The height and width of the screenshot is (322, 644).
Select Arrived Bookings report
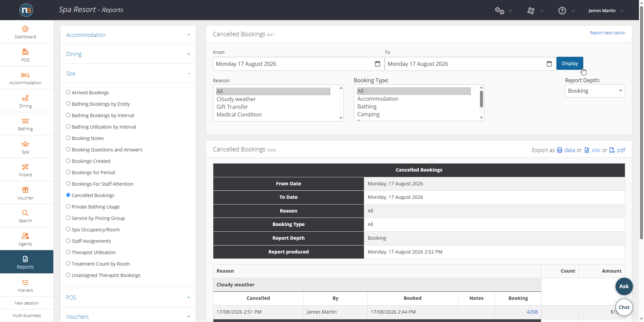coord(68,92)
